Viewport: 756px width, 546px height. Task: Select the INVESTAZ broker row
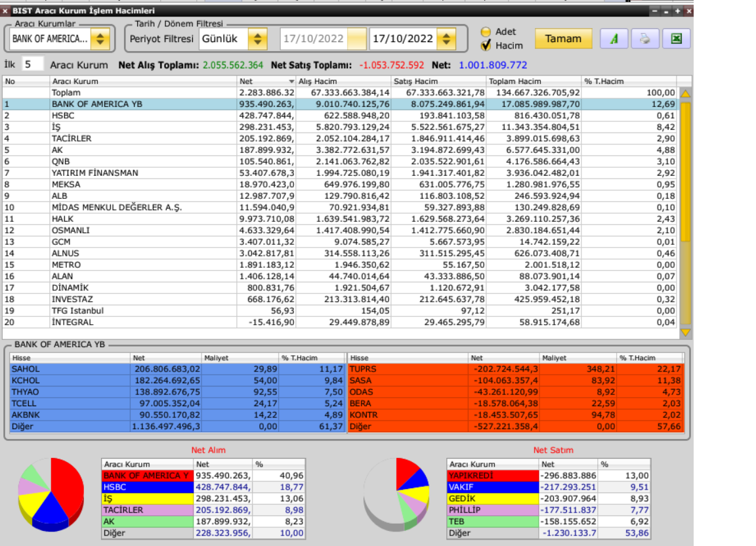pyautogui.click(x=340, y=299)
